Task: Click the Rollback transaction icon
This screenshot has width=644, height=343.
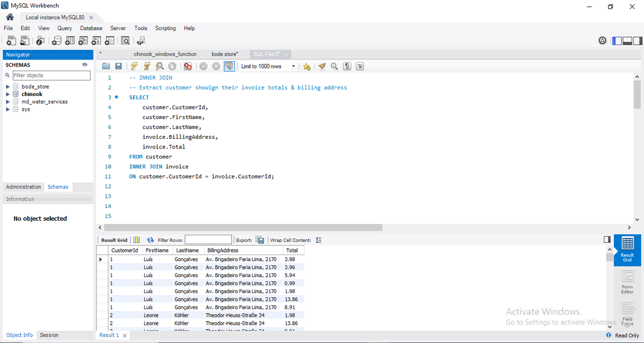Action: [216, 66]
